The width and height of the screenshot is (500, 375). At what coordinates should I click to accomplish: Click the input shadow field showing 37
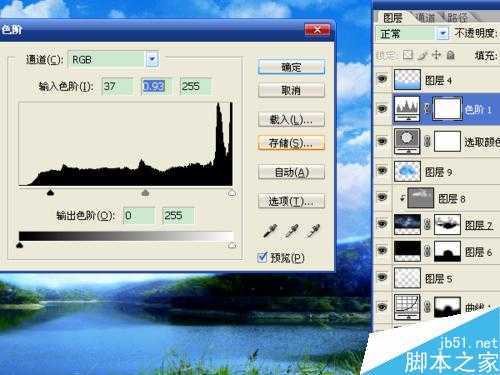pyautogui.click(x=117, y=86)
